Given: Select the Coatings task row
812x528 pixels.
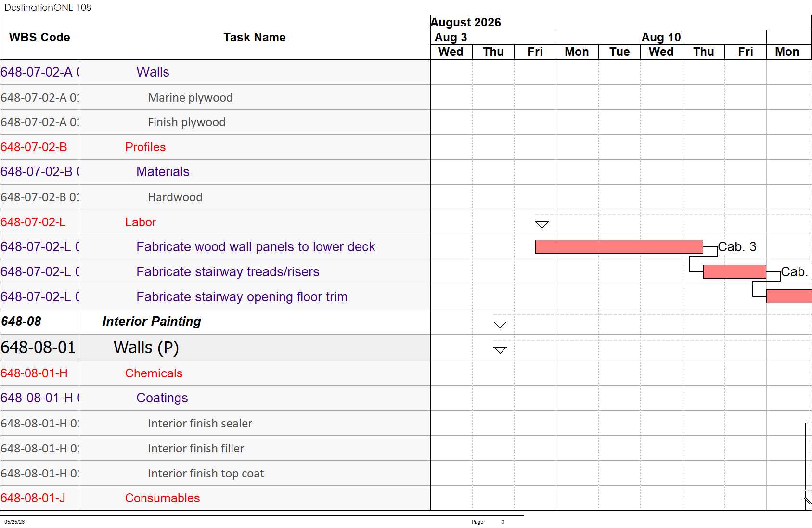Looking at the screenshot, I should (215, 398).
